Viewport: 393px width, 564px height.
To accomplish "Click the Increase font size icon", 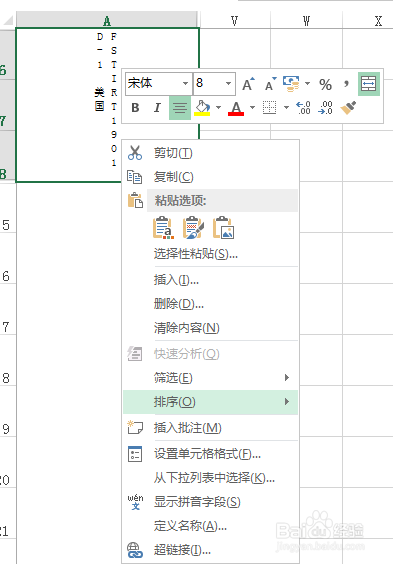I will tap(248, 84).
